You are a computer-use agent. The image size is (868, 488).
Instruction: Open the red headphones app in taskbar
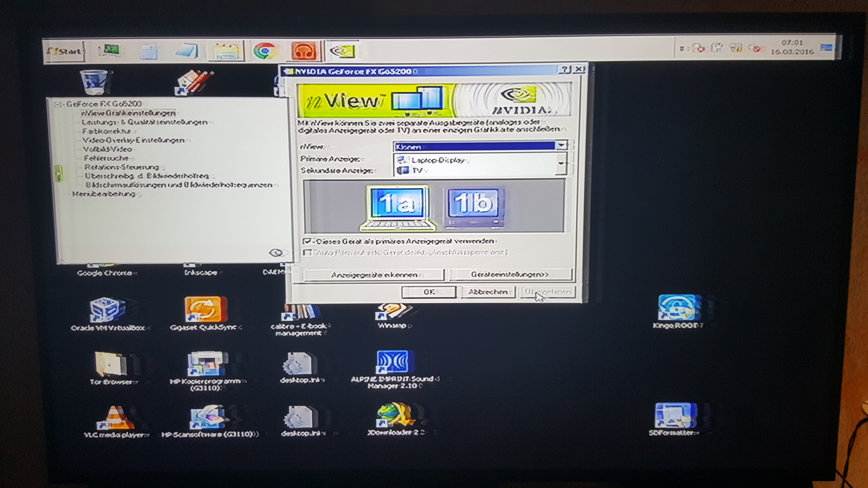(x=304, y=51)
